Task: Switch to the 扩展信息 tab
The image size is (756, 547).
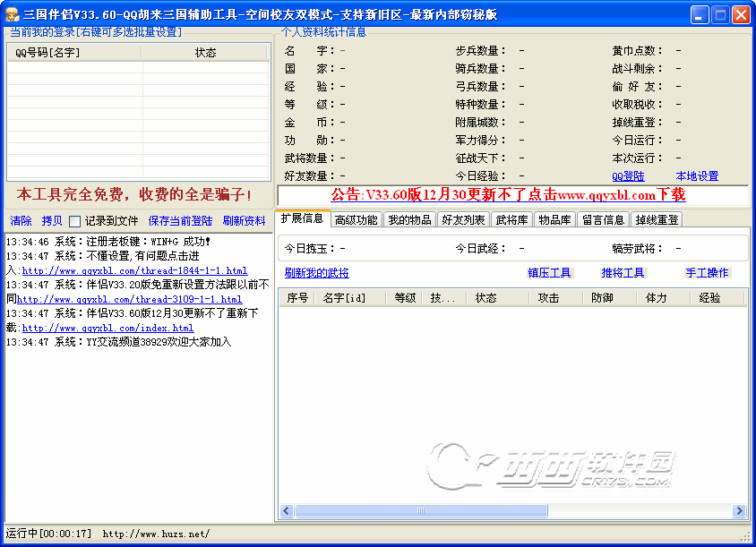Action: point(302,218)
